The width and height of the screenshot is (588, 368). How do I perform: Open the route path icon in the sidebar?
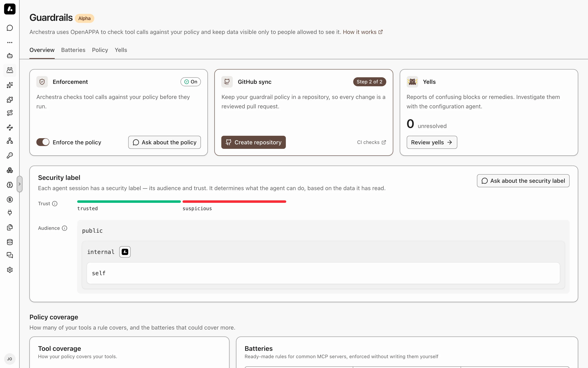(x=10, y=113)
